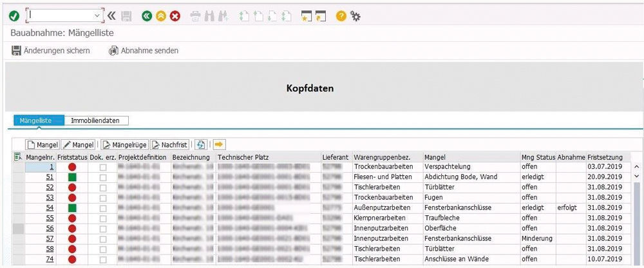The height and width of the screenshot is (268, 644).
Task: Click the red Cancel icon
Action: pyautogui.click(x=175, y=15)
